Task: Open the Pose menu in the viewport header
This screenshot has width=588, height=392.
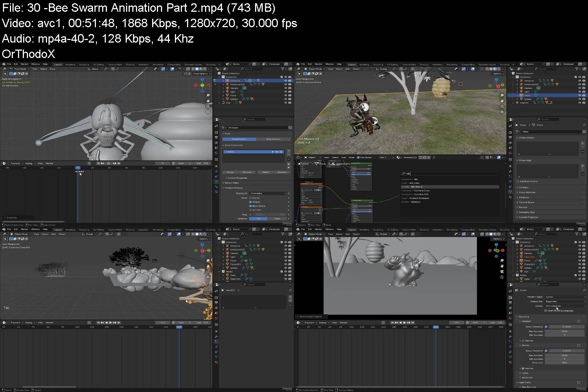Action: tap(53, 69)
